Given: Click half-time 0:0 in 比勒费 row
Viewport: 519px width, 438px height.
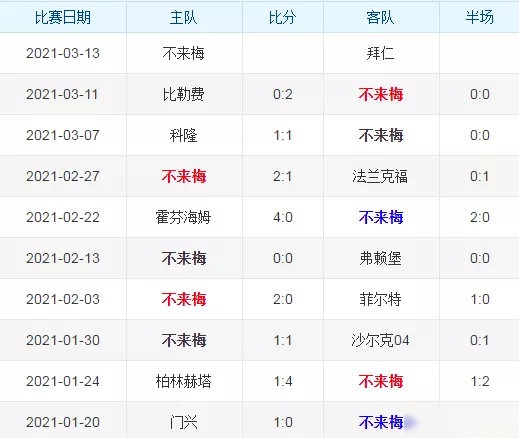Looking at the screenshot, I should pos(480,94).
